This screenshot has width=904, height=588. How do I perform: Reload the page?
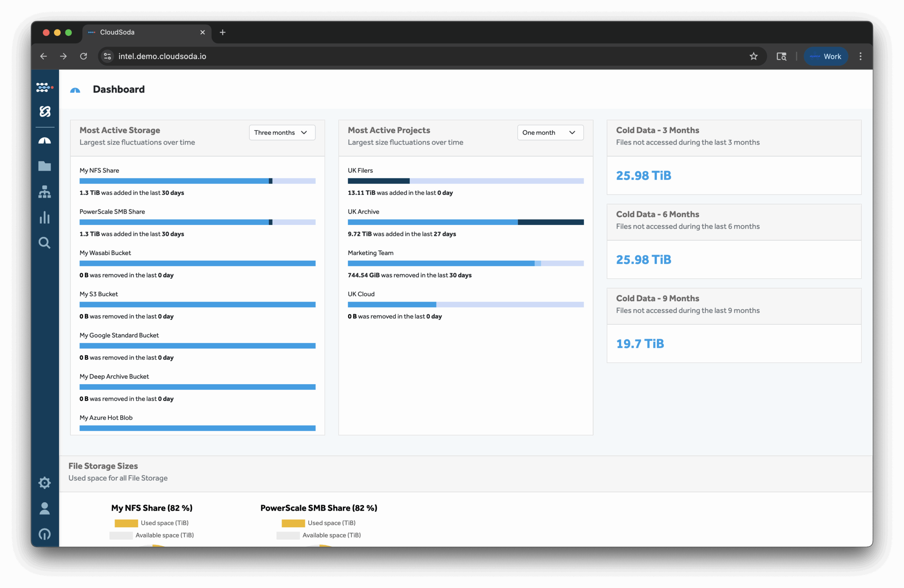point(84,56)
